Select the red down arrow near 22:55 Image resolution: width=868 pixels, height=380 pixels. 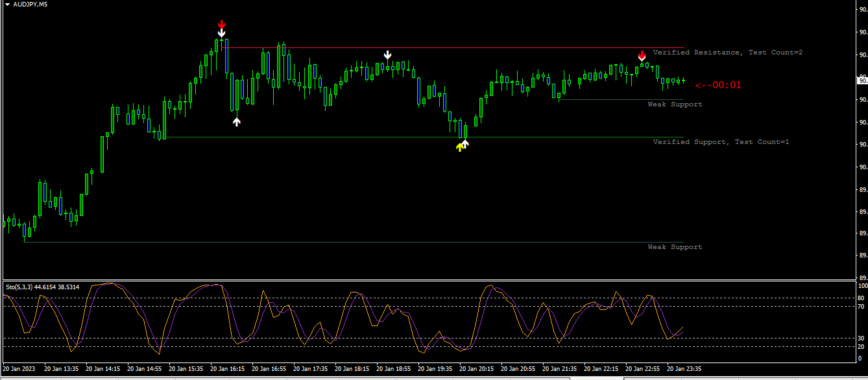coord(642,55)
